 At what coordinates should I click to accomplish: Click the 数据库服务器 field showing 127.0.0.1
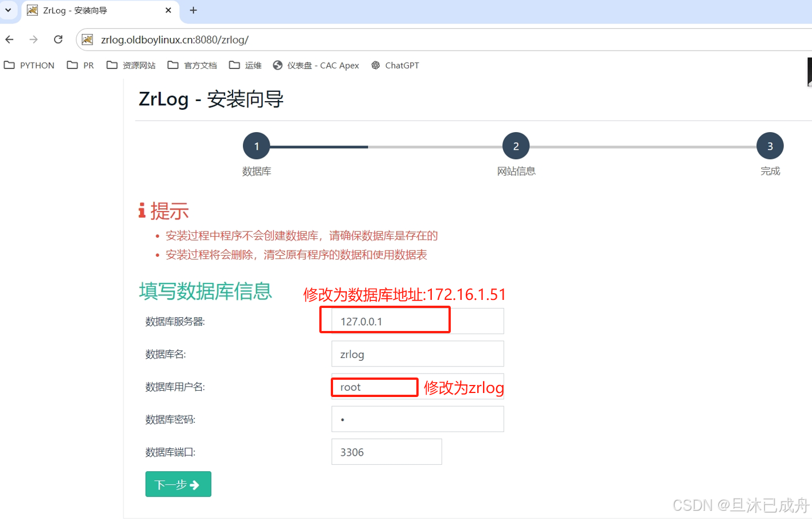coord(417,321)
